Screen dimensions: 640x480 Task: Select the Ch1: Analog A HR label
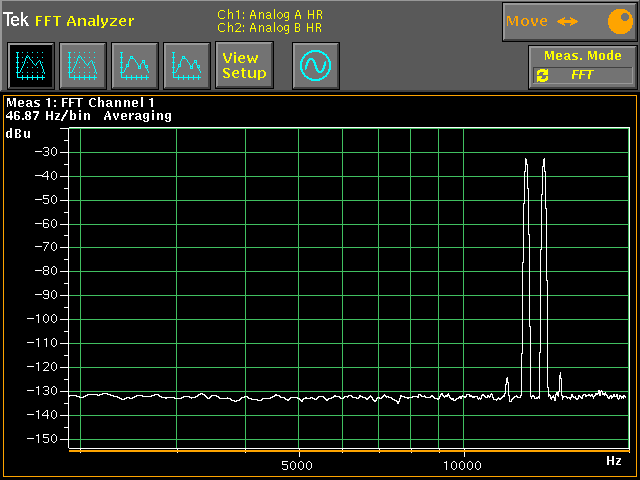(269, 14)
